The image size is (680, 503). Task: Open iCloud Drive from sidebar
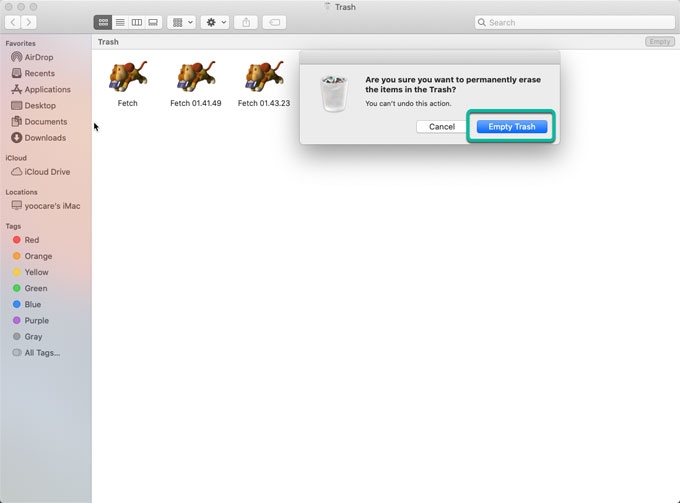pyautogui.click(x=47, y=172)
